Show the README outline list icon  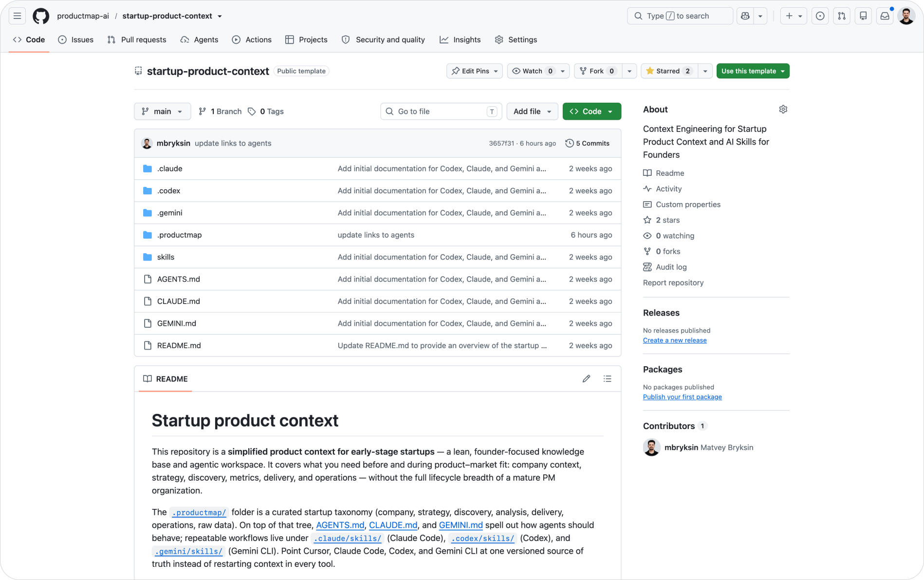(x=607, y=379)
